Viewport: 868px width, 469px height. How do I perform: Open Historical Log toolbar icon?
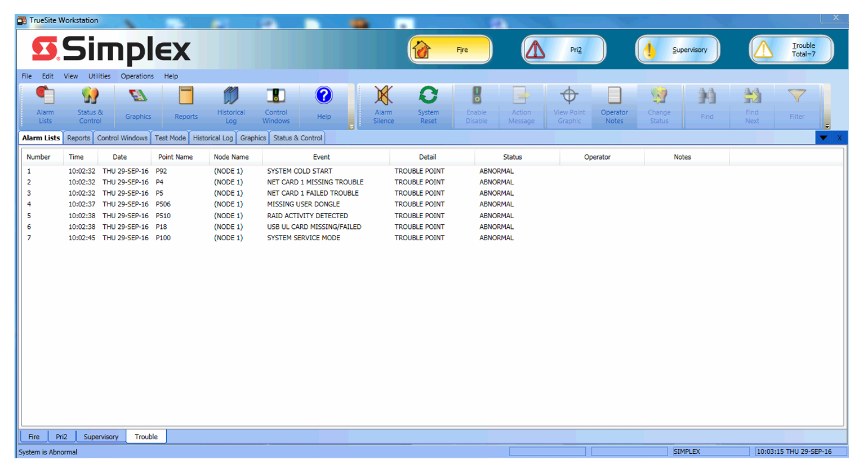click(x=231, y=105)
